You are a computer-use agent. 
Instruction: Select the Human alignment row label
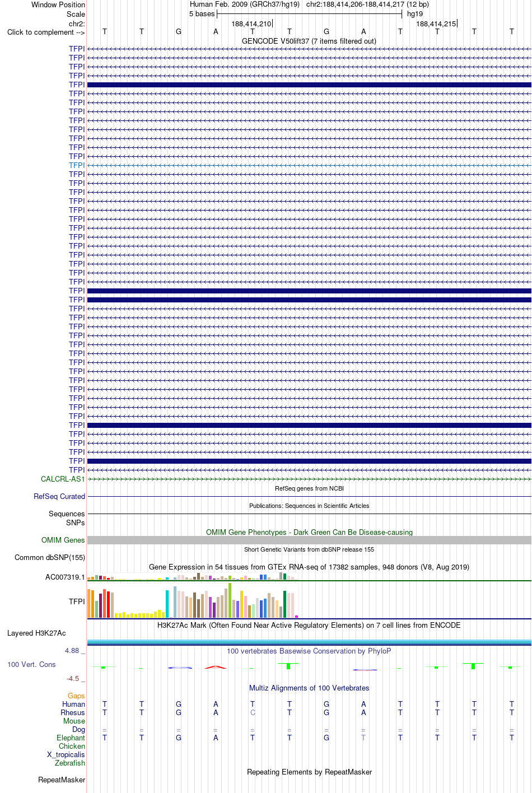(73, 704)
